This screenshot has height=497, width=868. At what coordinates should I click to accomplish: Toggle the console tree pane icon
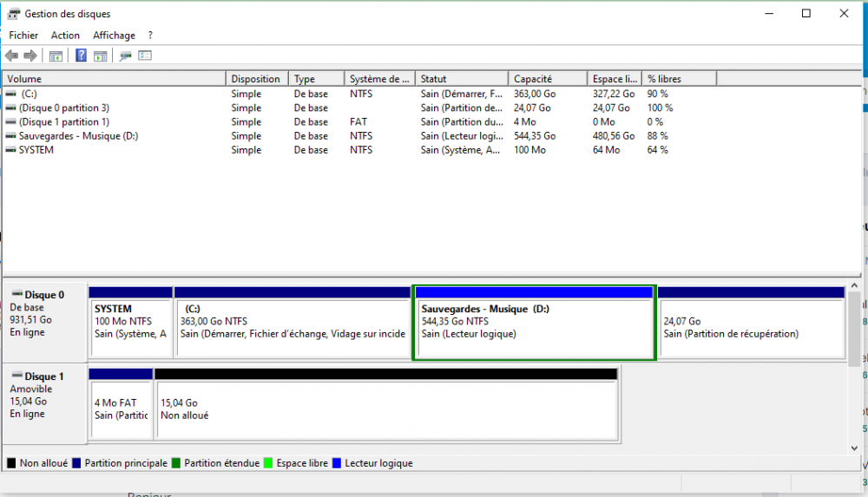point(56,56)
